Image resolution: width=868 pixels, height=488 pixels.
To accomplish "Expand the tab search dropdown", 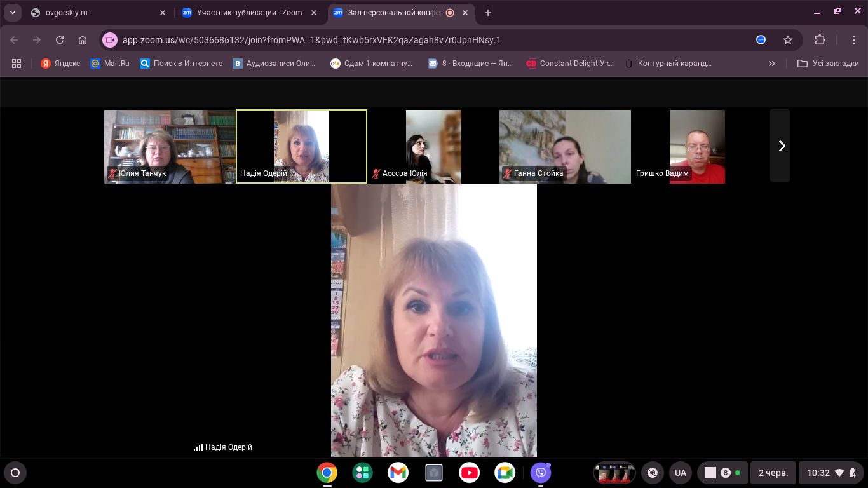I will pos(12,13).
